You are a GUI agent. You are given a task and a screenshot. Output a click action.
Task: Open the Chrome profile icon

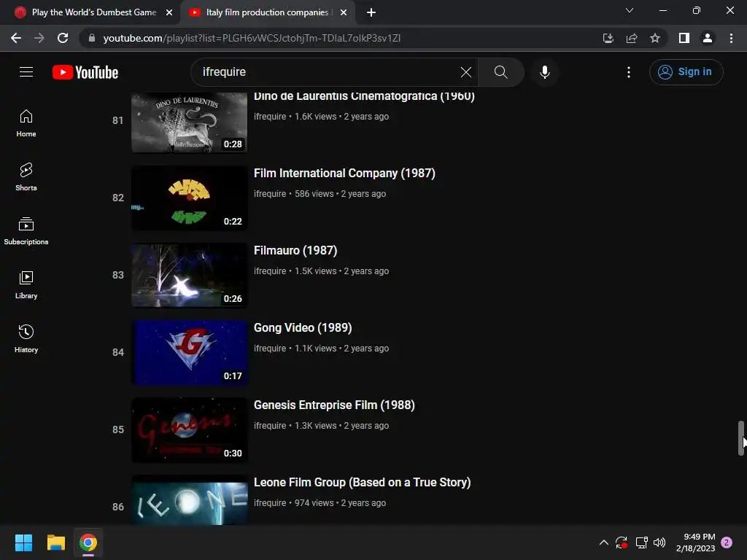(708, 38)
